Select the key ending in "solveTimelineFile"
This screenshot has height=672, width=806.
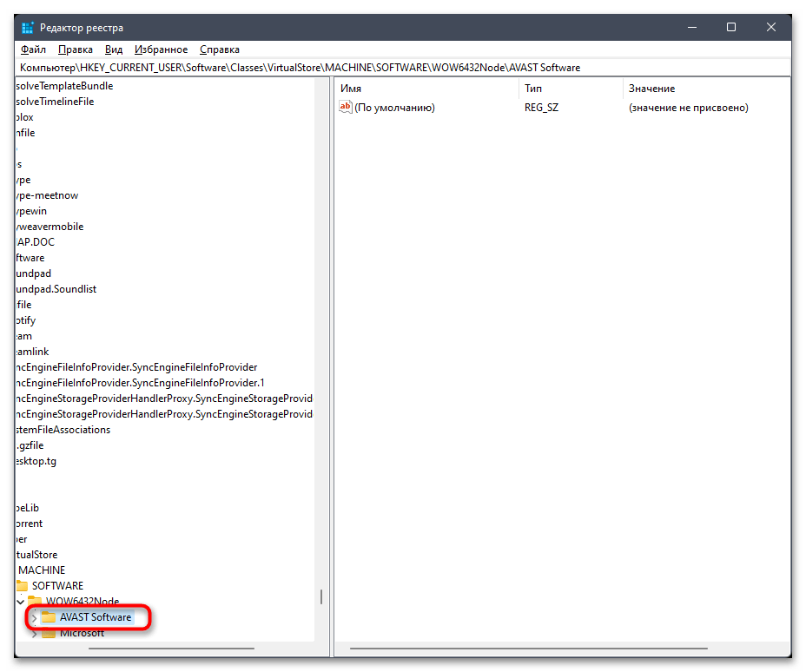[x=55, y=102]
